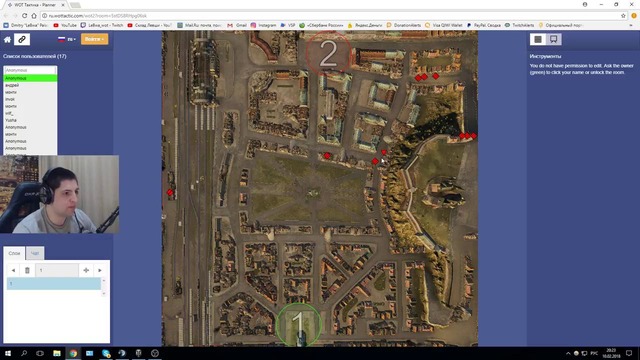The height and width of the screenshot is (360, 640).
Task: Click red diamond marker by the railway
Action: click(170, 192)
